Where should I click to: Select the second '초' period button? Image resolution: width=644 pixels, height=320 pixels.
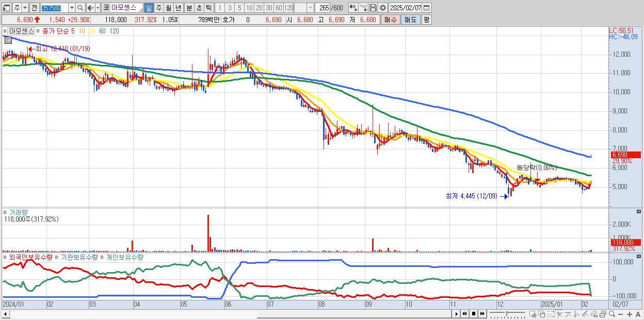click(x=199, y=8)
